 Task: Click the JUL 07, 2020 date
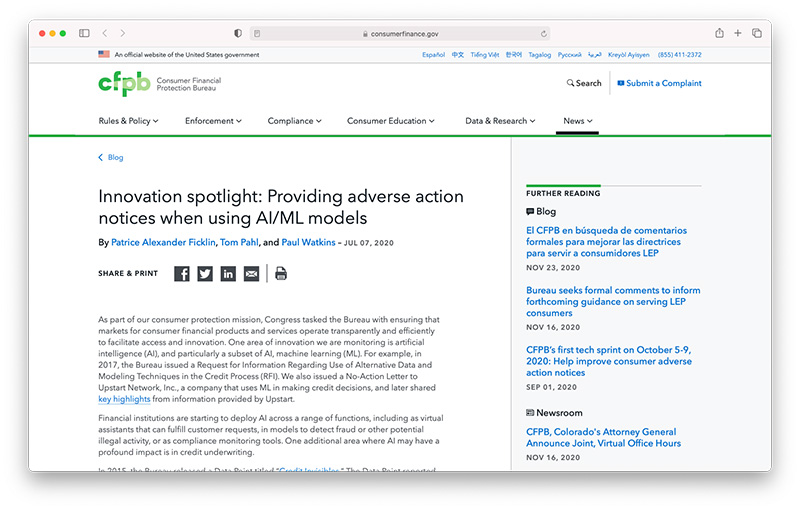pyautogui.click(x=369, y=243)
